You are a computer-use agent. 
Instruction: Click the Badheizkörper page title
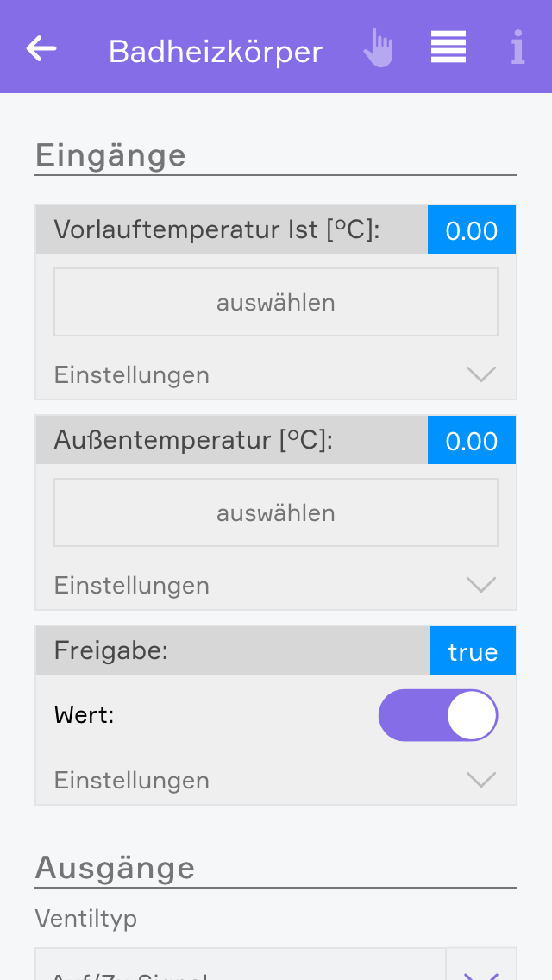click(216, 52)
